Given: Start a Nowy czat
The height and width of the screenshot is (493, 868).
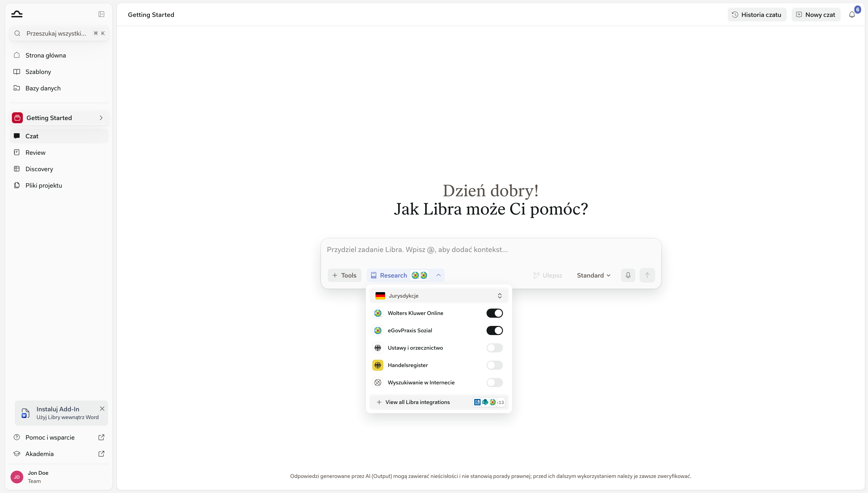Looking at the screenshot, I should pyautogui.click(x=816, y=15).
